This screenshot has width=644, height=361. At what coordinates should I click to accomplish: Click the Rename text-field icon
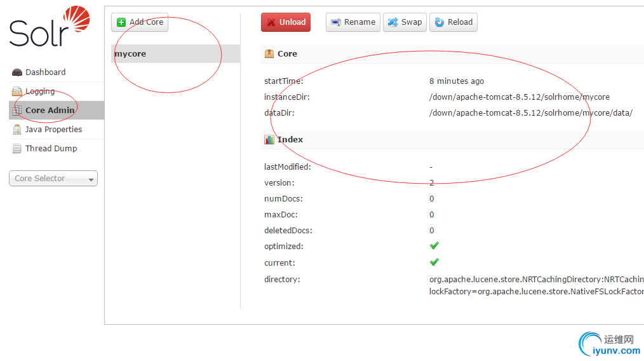coord(336,22)
